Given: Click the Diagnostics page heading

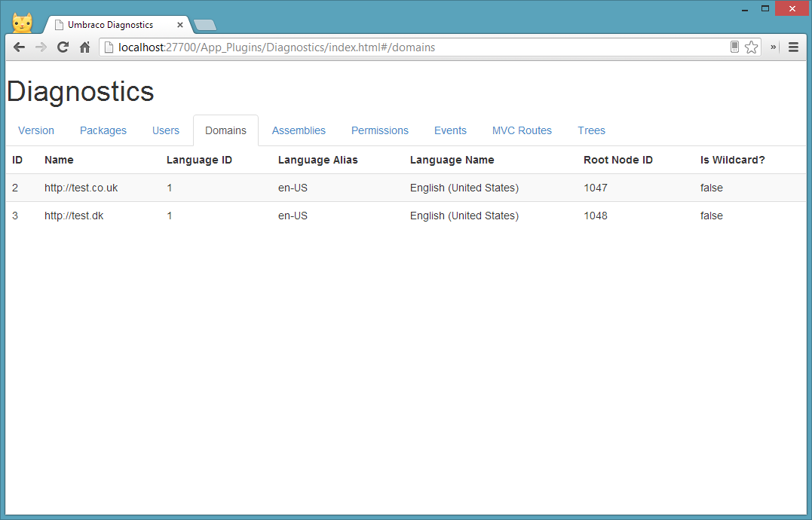Looking at the screenshot, I should (x=80, y=92).
